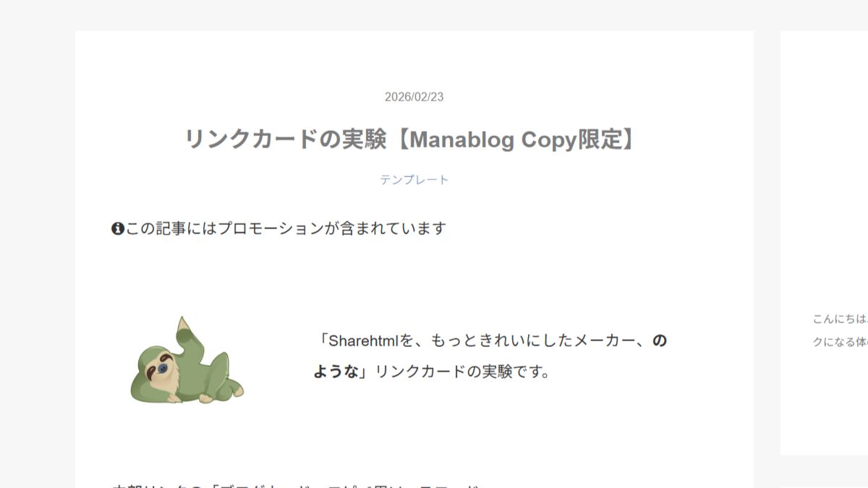Viewport: 868px width, 488px height.
Task: Click the sidebar text starting with こんにちは
Action: pos(840,318)
